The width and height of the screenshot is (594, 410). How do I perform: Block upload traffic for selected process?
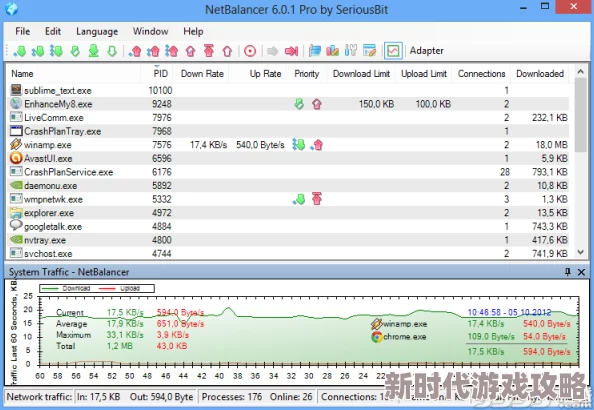[x=209, y=51]
